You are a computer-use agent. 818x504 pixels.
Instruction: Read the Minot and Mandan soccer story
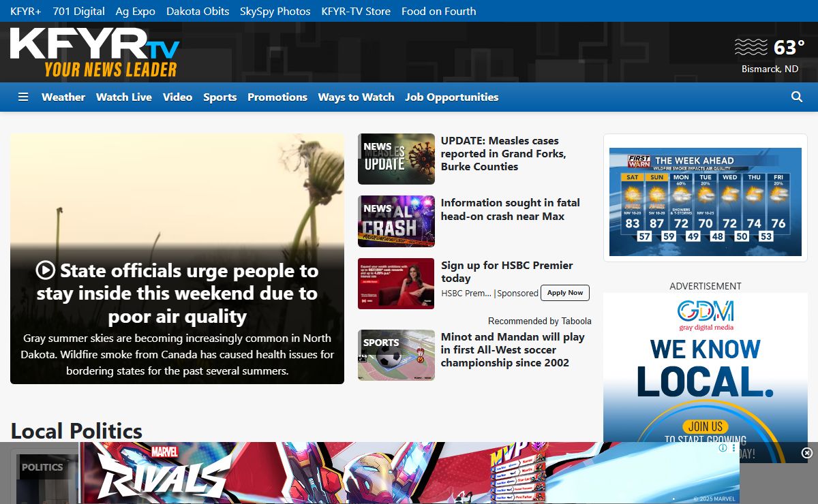tap(513, 349)
